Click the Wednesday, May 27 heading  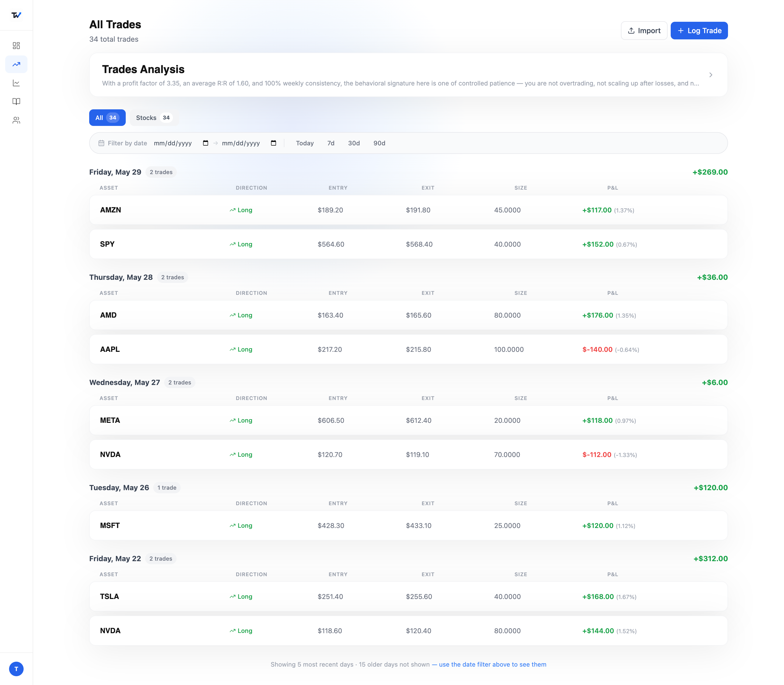[125, 382]
